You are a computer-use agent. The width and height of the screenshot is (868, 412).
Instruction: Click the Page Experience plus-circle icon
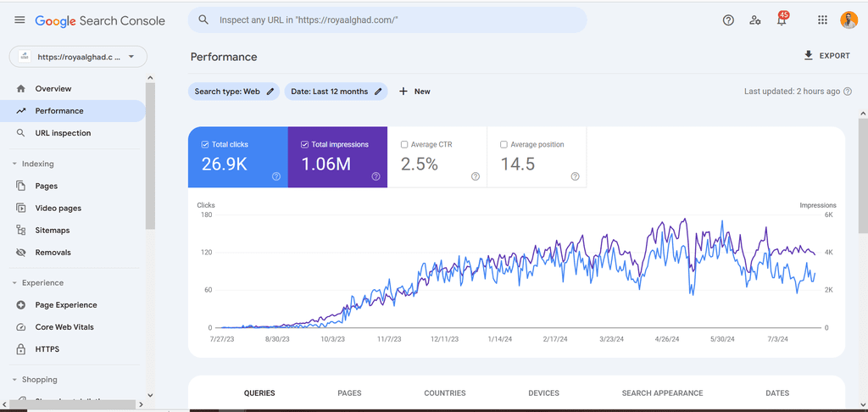pos(21,305)
